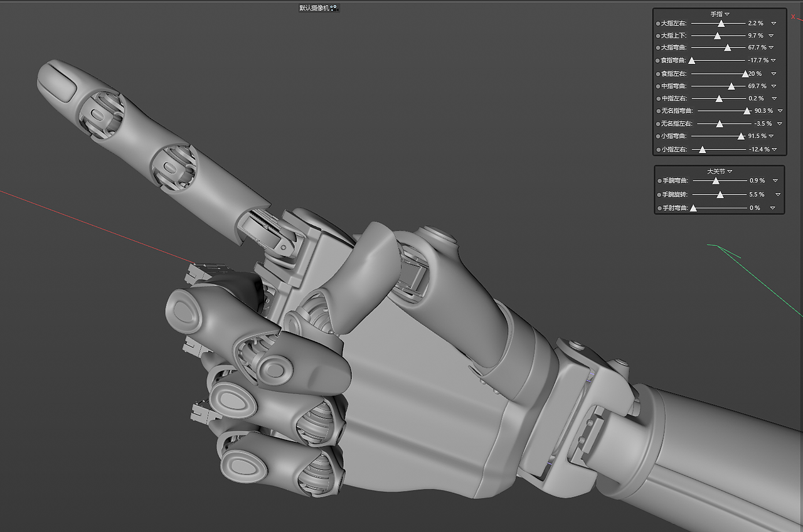The image size is (803, 532).
Task: Open dropdown arrow on 小指弯曲 row
Action: (772, 136)
